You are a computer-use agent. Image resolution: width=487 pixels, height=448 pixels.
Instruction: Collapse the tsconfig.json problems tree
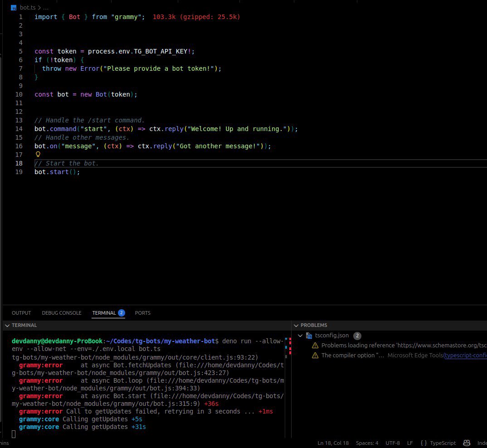click(300, 336)
